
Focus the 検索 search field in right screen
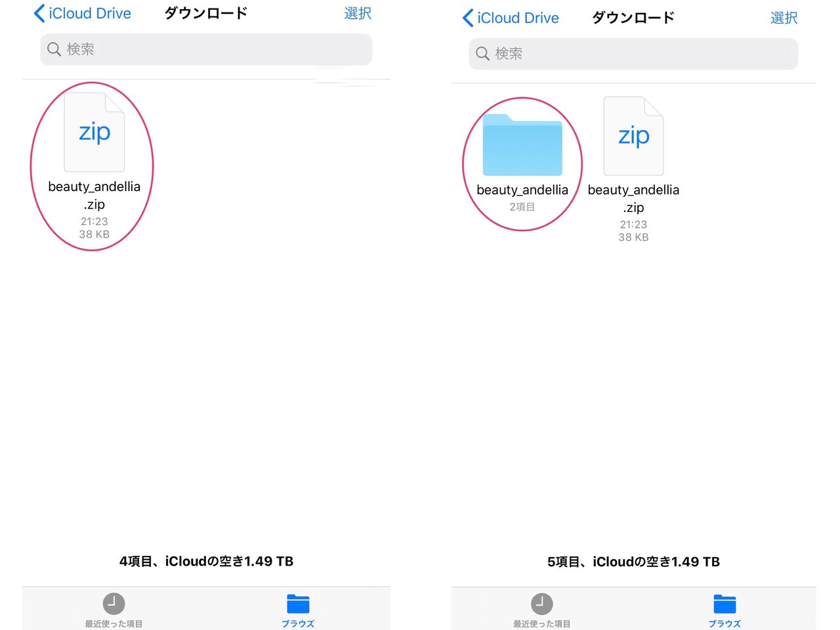633,54
